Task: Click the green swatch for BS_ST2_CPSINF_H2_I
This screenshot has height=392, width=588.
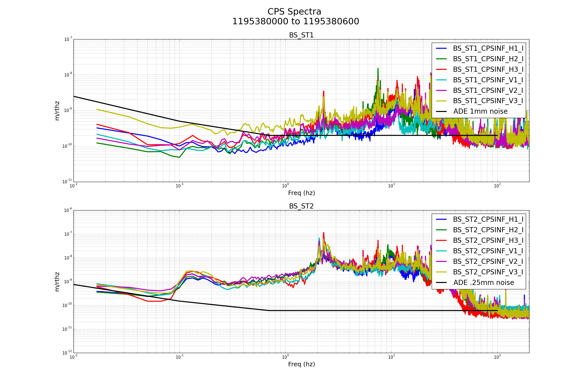Action: 441,230
